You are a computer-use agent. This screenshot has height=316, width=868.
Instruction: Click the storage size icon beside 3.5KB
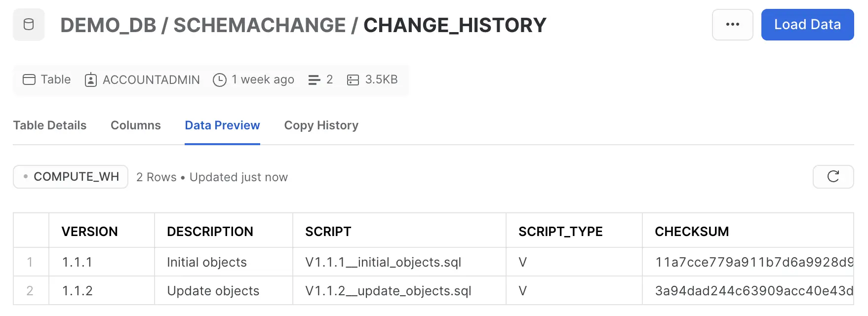[x=352, y=79]
